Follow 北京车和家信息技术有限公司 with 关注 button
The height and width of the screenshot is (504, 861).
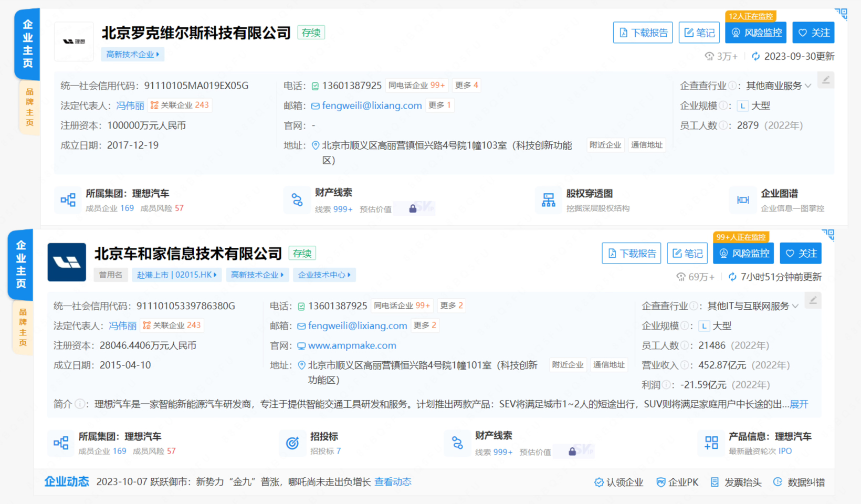tap(801, 253)
